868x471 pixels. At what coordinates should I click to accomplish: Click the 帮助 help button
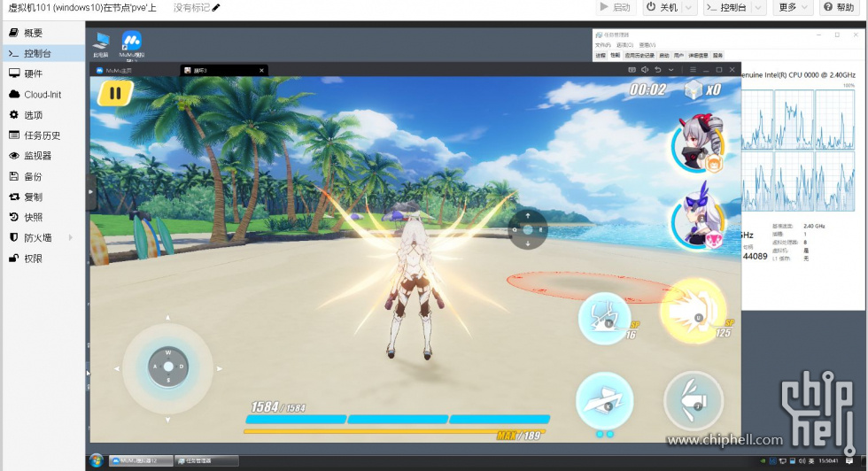coord(840,7)
